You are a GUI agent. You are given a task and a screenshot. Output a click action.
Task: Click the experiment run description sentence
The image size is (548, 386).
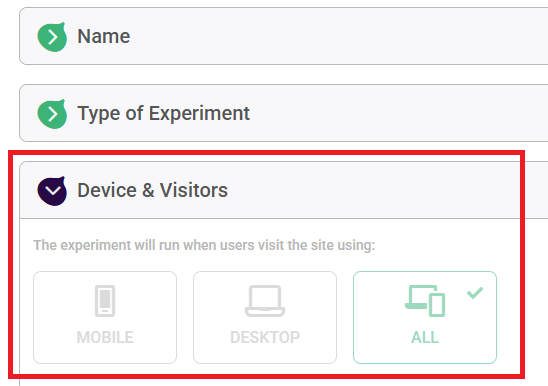tap(204, 245)
